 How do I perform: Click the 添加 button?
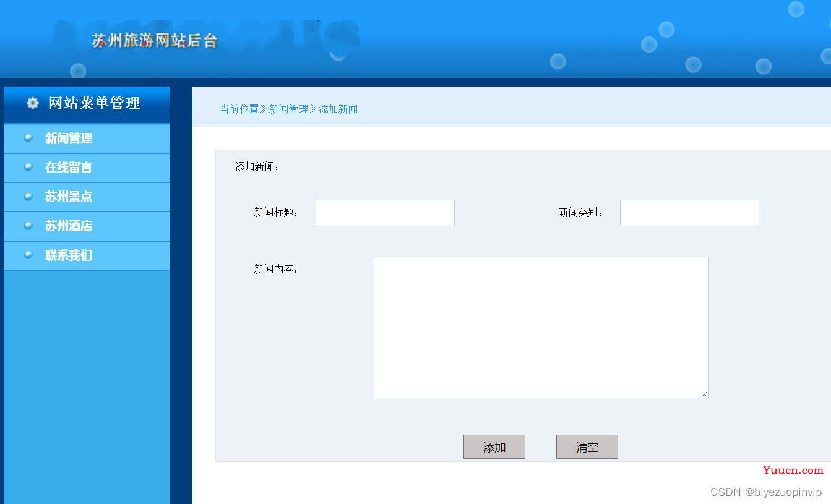pyautogui.click(x=494, y=447)
